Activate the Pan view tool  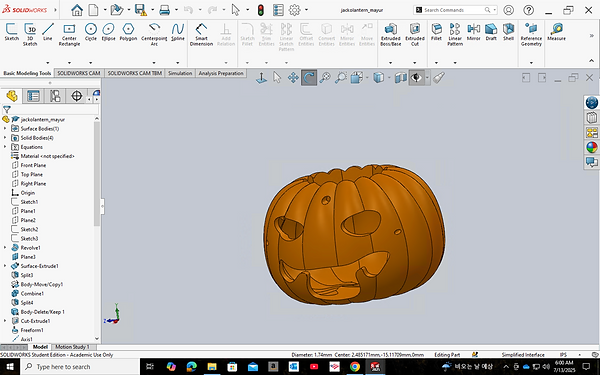click(293, 78)
